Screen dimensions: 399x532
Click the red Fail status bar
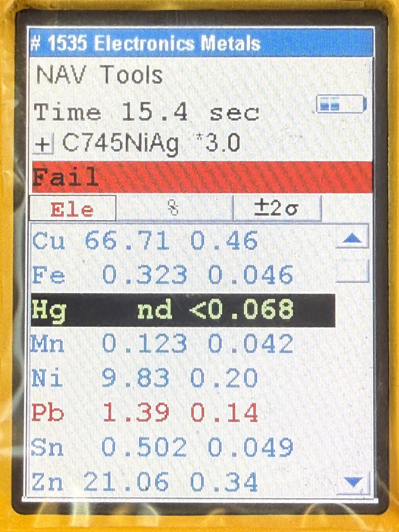tap(202, 177)
